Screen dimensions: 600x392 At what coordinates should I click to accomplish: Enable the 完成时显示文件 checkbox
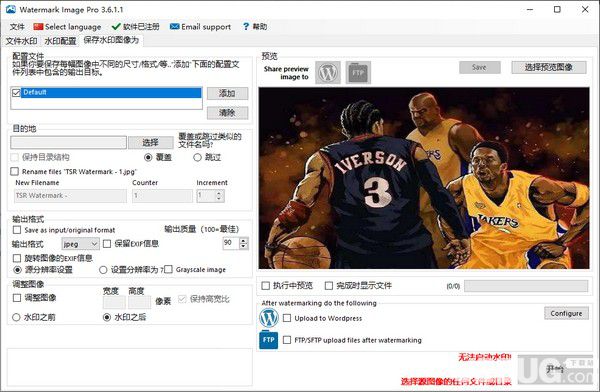pyautogui.click(x=329, y=286)
